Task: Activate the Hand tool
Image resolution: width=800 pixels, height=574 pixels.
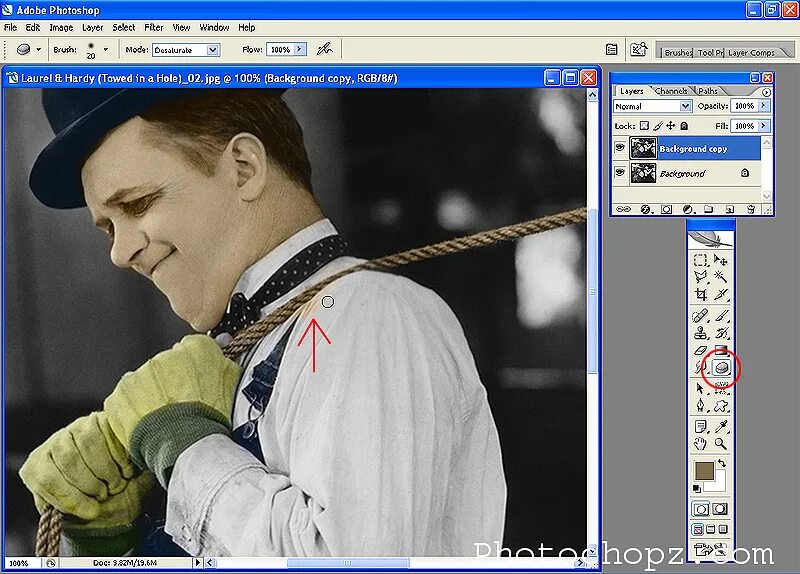Action: [x=701, y=443]
